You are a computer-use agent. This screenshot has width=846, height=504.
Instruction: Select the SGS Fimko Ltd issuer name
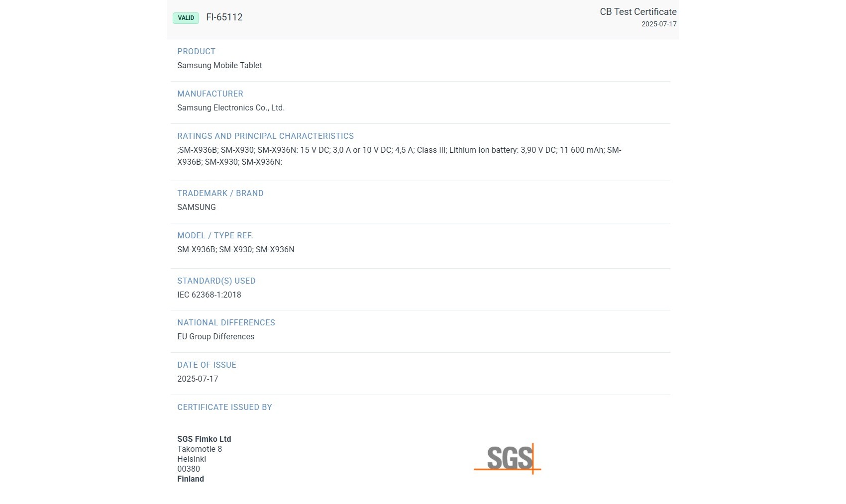204,439
